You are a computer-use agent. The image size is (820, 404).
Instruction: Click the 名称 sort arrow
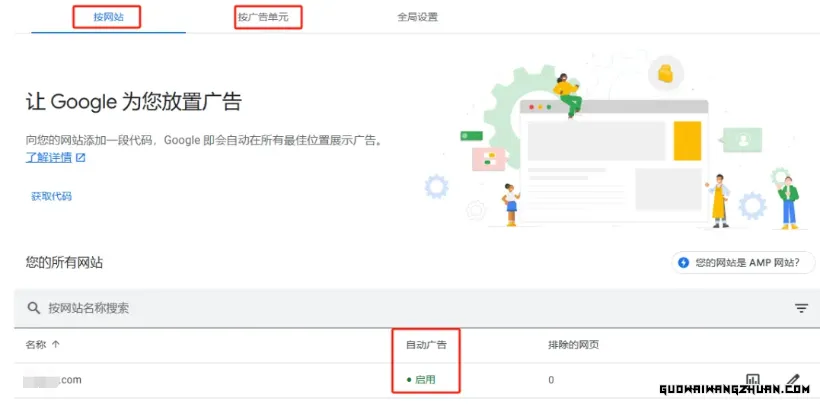click(56, 344)
